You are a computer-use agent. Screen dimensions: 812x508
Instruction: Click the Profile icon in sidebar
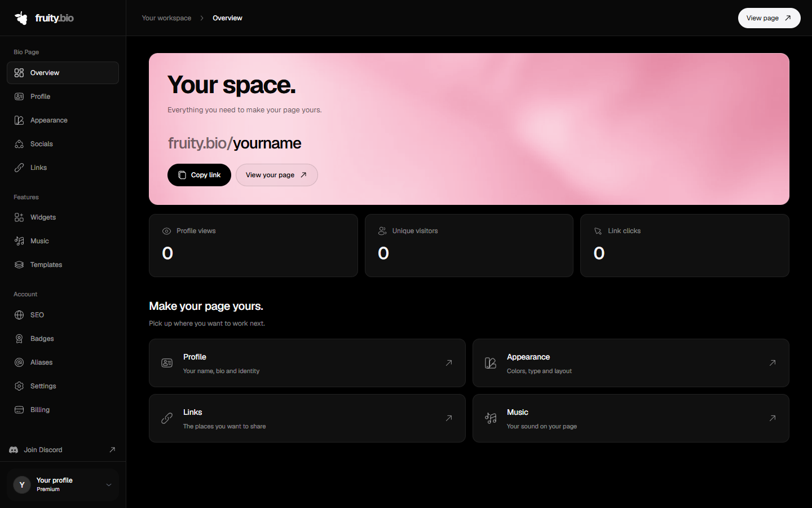coord(19,97)
